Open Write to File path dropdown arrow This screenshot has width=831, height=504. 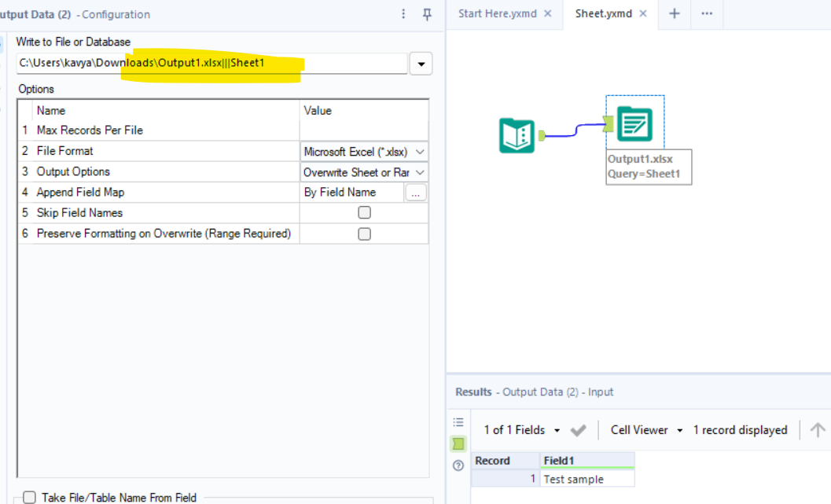[x=421, y=64]
